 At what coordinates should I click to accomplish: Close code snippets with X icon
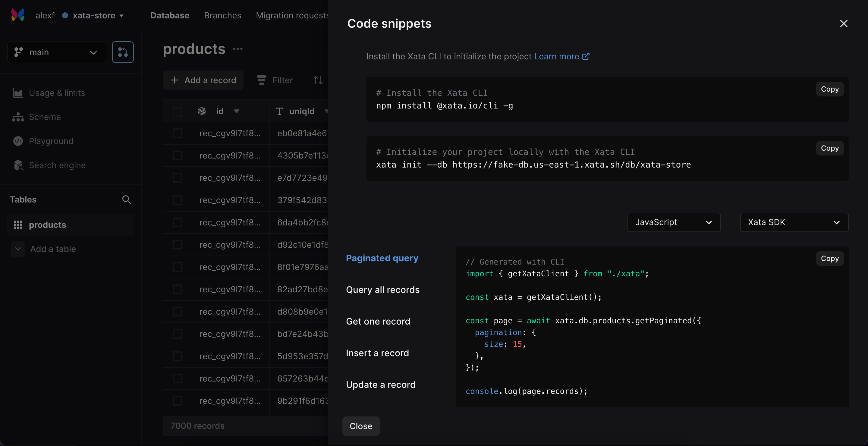pos(843,24)
